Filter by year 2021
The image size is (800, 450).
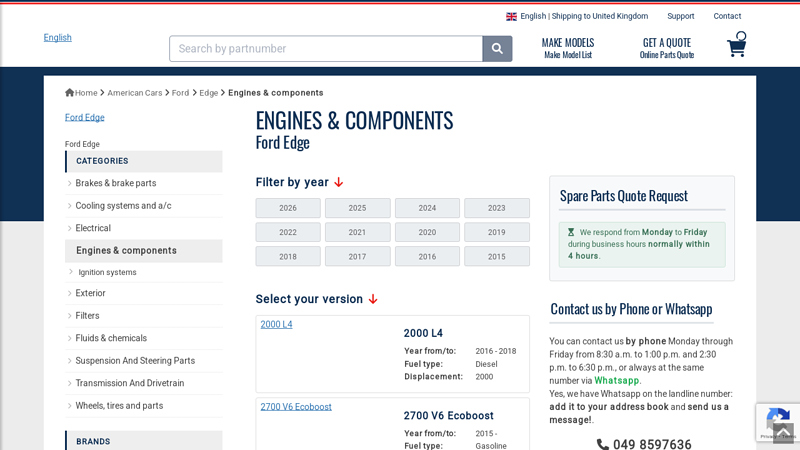point(357,232)
